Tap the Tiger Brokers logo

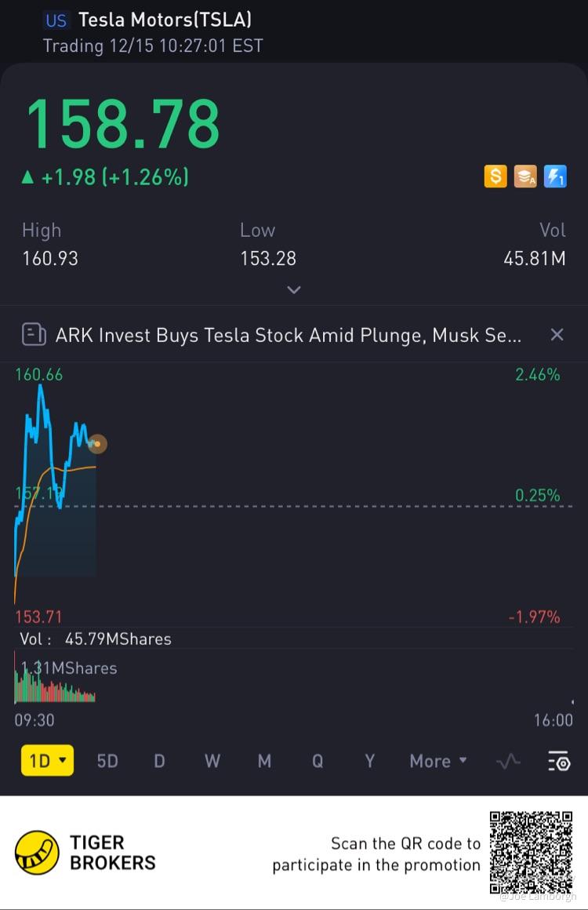(x=37, y=853)
